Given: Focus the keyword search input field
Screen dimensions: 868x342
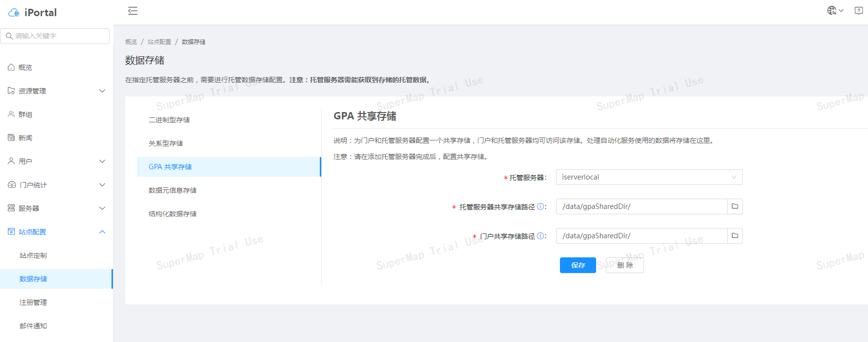Looking at the screenshot, I should 59,36.
